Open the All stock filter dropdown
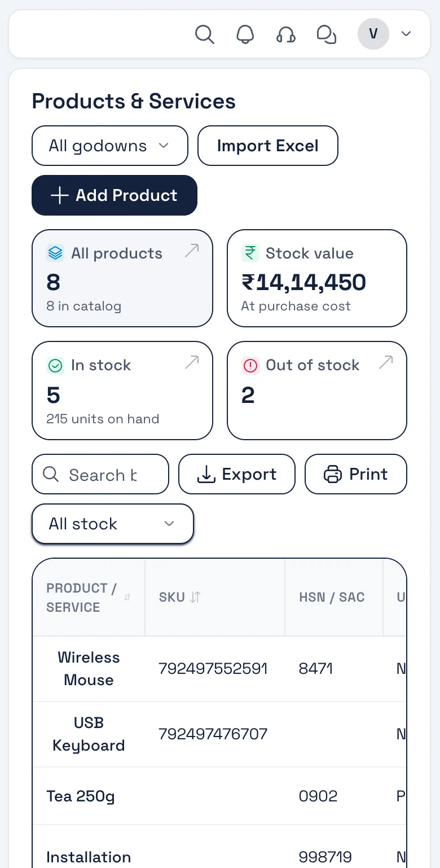Screen dimensions: 440x868 pyautogui.click(x=113, y=524)
